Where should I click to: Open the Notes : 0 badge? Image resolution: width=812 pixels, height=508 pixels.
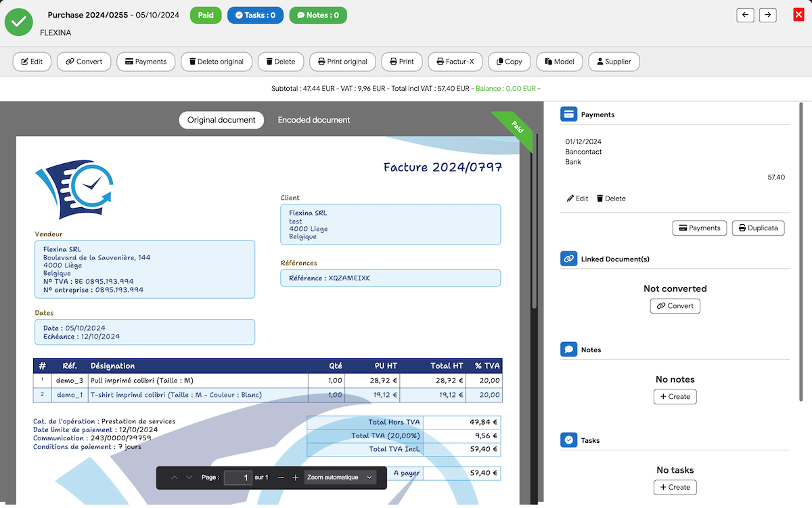(318, 15)
